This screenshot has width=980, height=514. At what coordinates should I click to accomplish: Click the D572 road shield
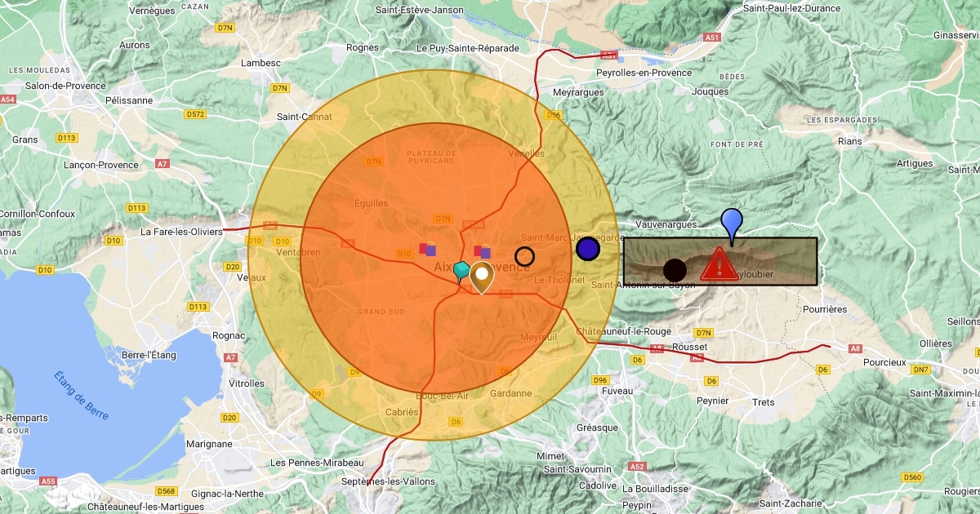point(195,114)
